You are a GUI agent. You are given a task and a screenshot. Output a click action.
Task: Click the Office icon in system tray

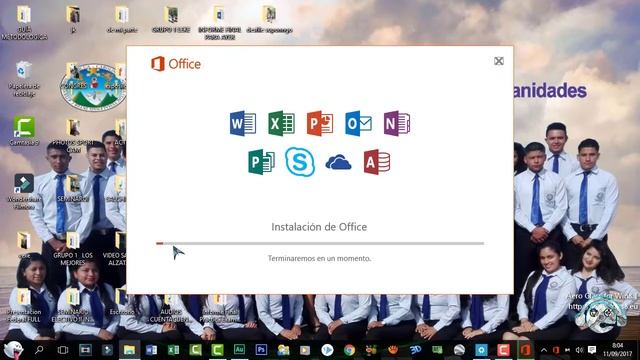556,350
